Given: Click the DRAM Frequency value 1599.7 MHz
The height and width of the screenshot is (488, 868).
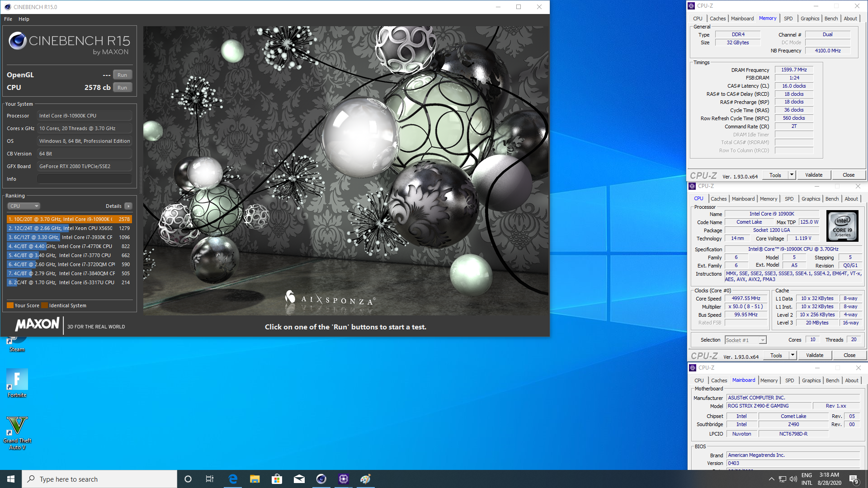Looking at the screenshot, I should pos(794,70).
